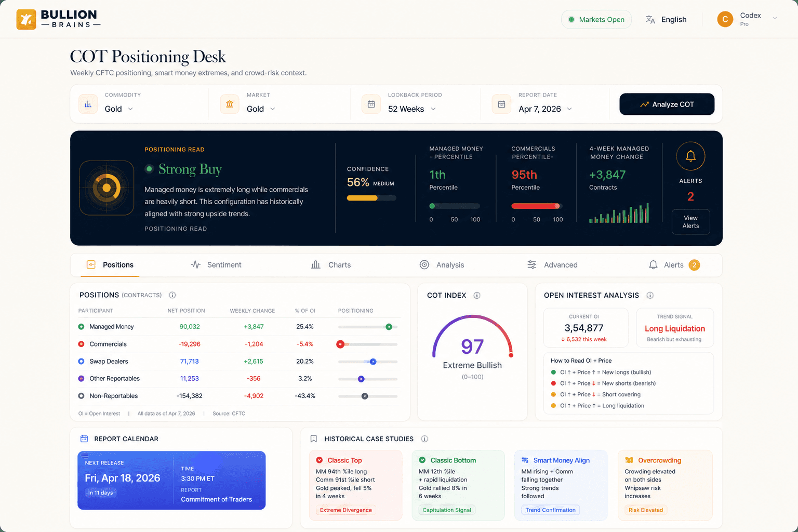Open the 52 Weeks lookback dropdown
This screenshot has width=798, height=532.
[412, 109]
